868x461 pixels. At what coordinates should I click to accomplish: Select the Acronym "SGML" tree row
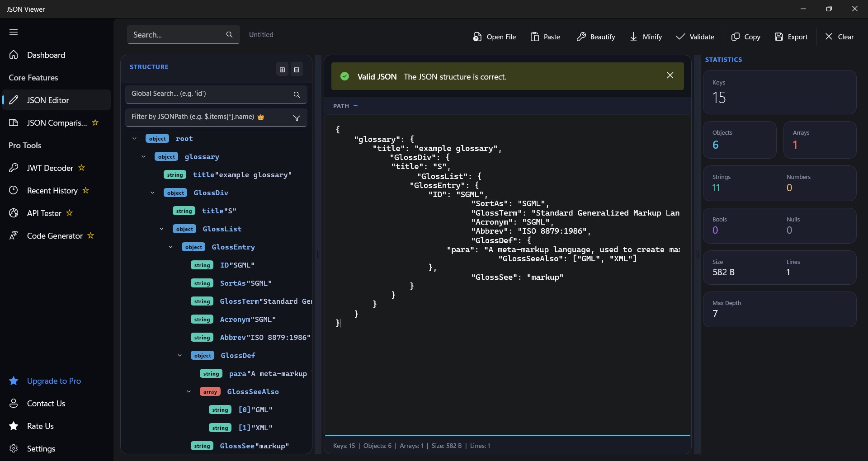tap(233, 319)
